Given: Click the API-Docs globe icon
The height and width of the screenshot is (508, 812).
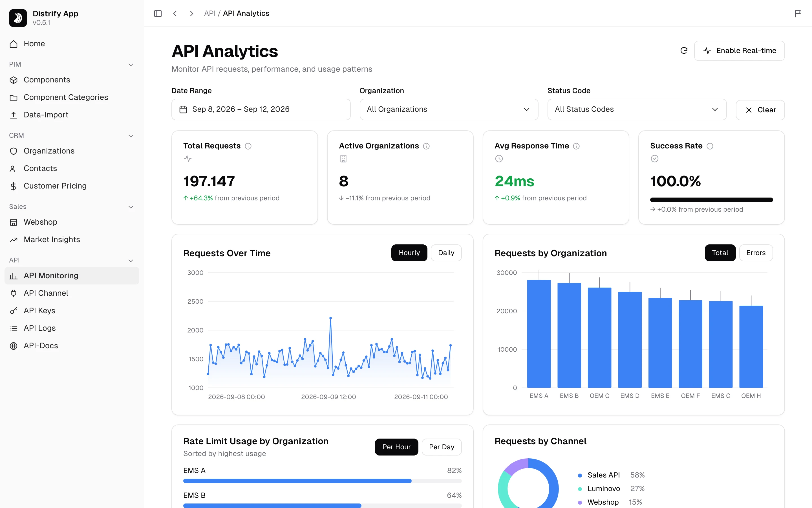Looking at the screenshot, I should pos(14,346).
